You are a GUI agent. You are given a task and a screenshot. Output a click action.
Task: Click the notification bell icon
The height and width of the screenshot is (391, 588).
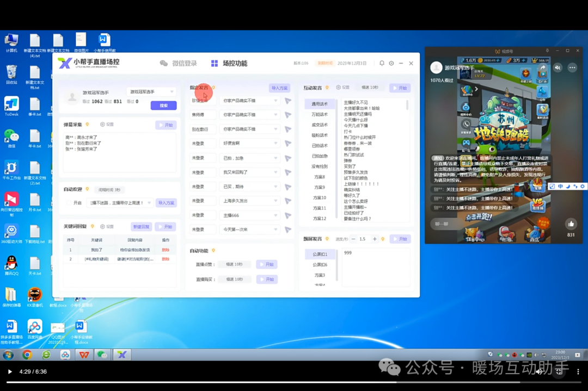[382, 64]
